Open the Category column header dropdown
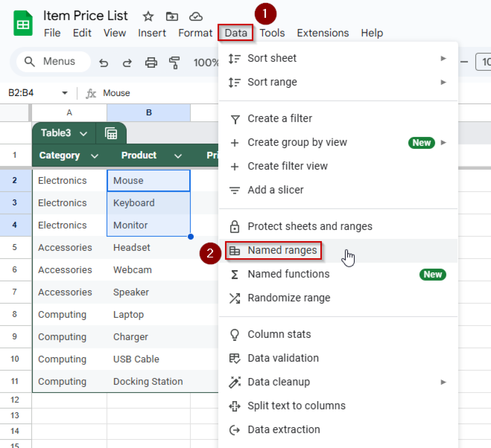Screen dimensions: 491x448 click(x=95, y=156)
